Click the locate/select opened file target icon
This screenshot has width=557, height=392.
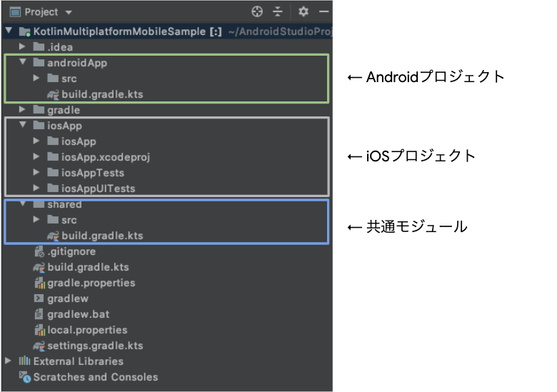tap(257, 11)
